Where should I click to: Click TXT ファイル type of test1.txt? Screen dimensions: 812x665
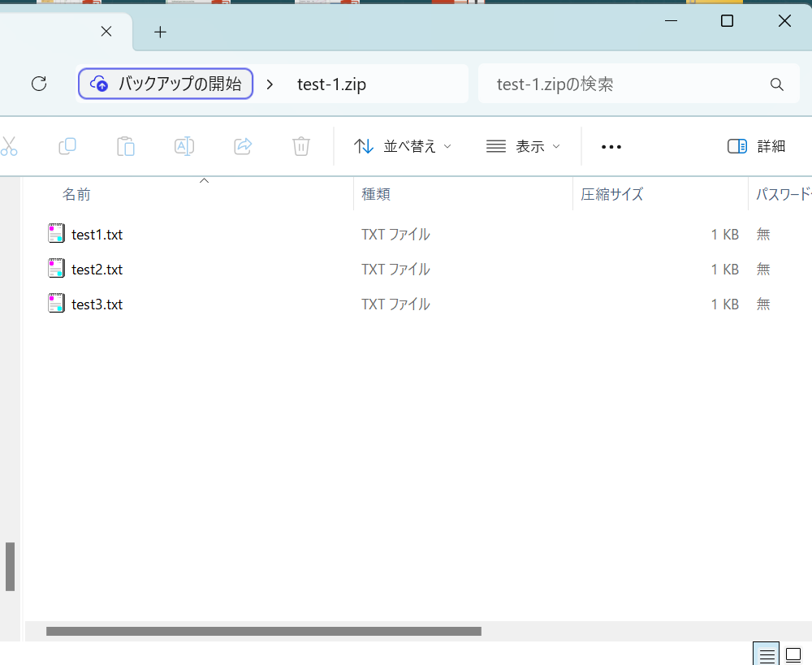tap(395, 235)
